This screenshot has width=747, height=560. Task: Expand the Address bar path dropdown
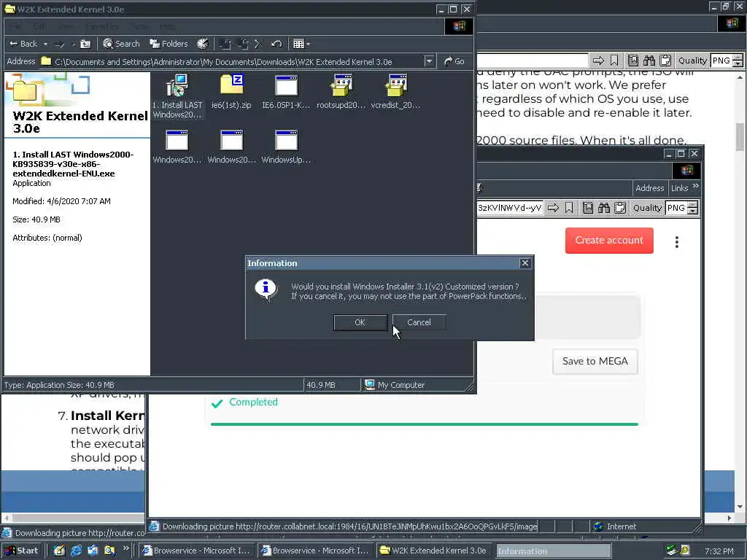(429, 61)
